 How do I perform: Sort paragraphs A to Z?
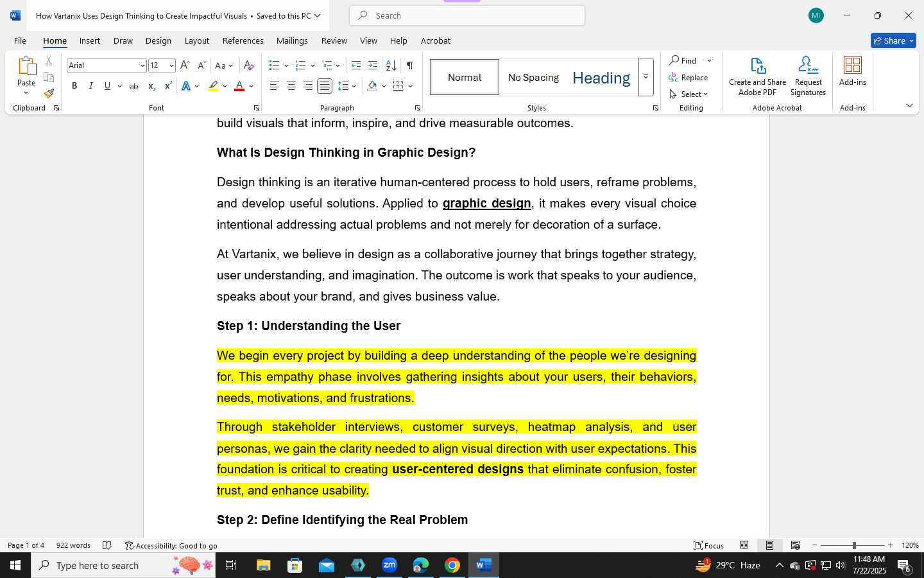point(391,66)
